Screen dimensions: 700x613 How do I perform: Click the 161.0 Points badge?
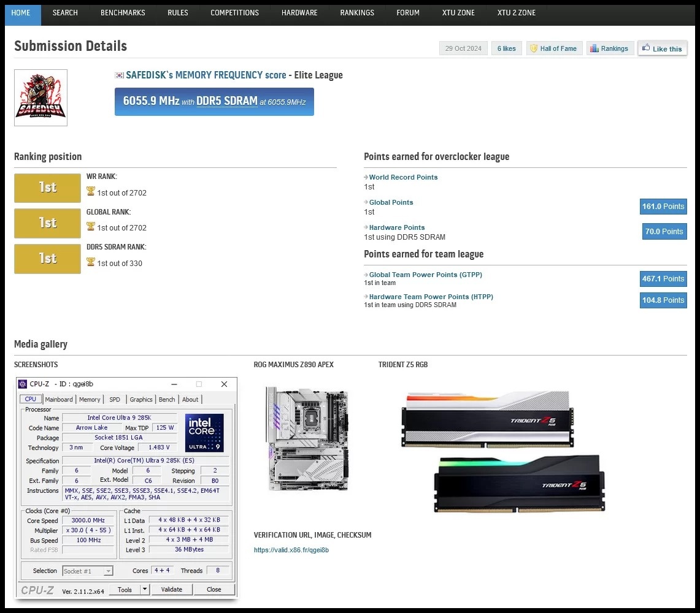tap(663, 207)
